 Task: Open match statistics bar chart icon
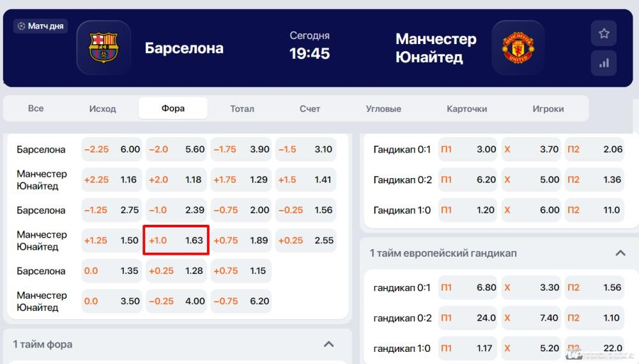604,63
